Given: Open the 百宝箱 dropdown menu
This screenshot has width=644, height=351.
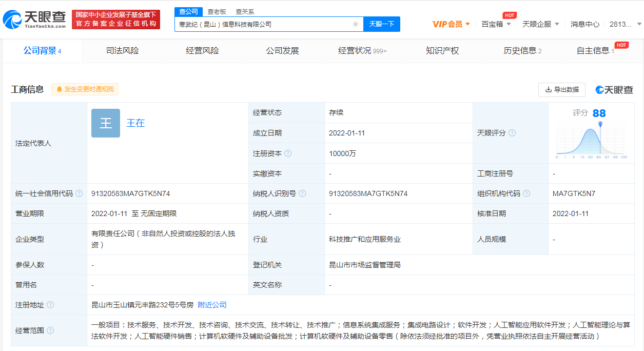Looking at the screenshot, I should tap(496, 24).
